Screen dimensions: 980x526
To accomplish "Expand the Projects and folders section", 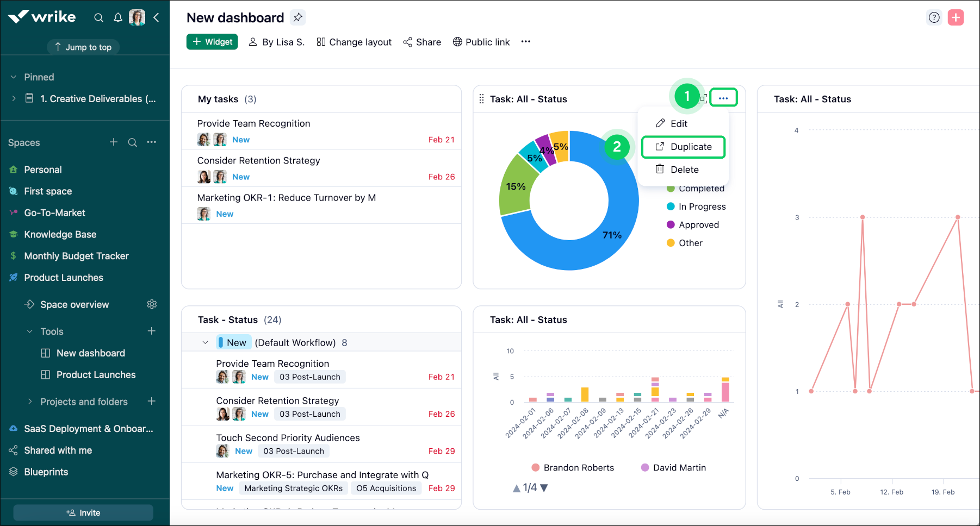I will point(30,402).
